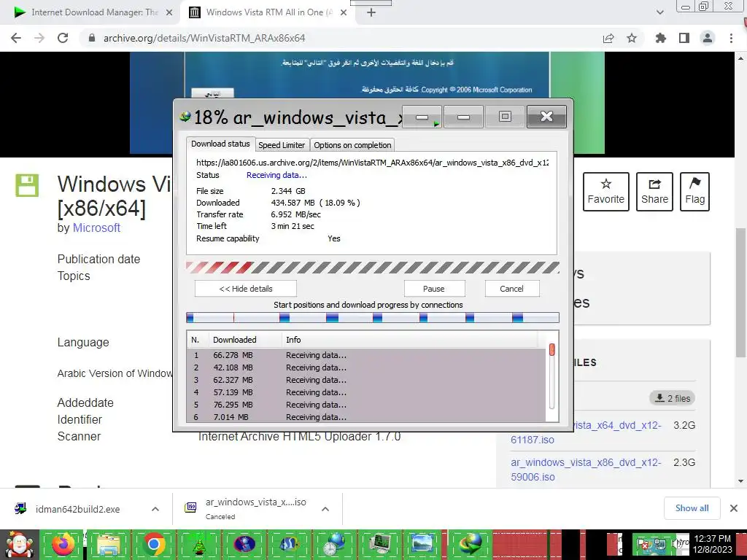This screenshot has height=560, width=747.
Task: Switch to Windows Vista RTM All in One tab
Action: 267,13
